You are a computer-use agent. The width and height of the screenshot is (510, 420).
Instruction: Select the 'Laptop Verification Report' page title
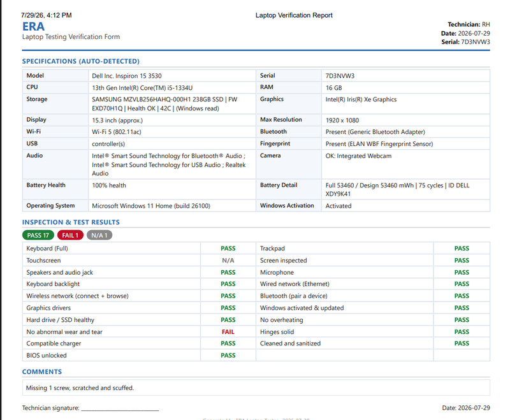coord(294,15)
